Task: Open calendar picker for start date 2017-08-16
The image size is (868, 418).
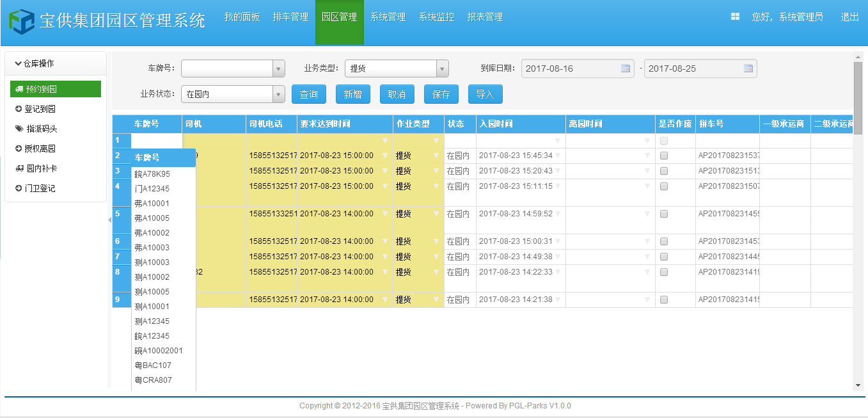Action: [x=626, y=68]
